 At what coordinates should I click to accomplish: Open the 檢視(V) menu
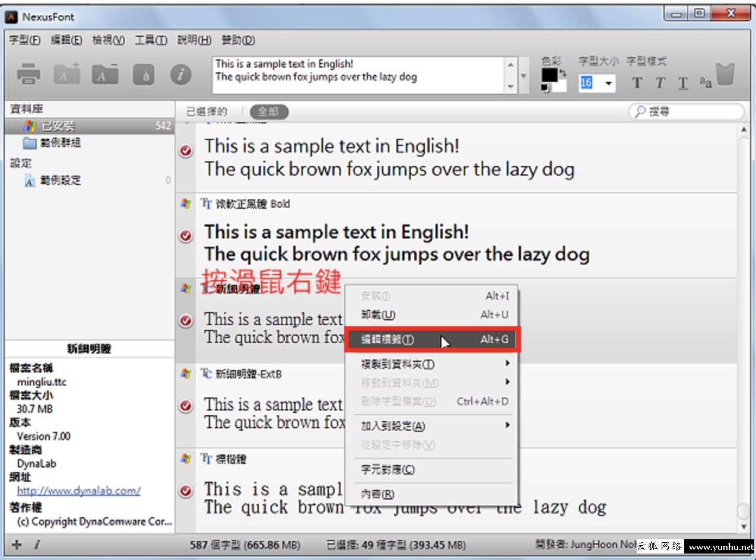[109, 40]
